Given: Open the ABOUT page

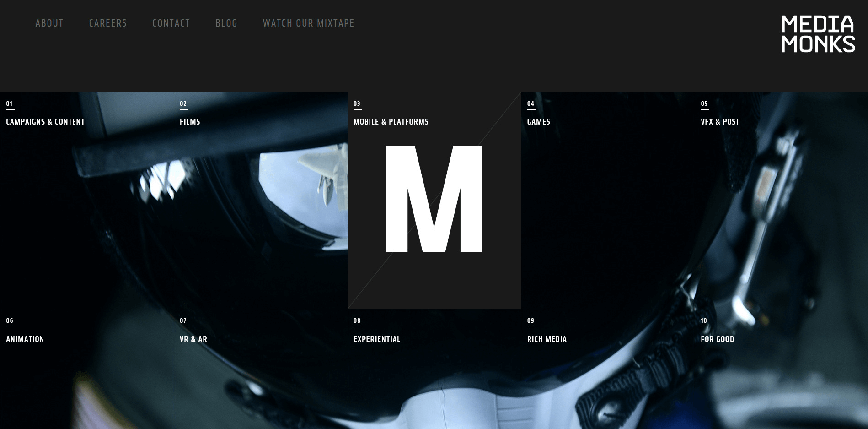Looking at the screenshot, I should (x=49, y=23).
